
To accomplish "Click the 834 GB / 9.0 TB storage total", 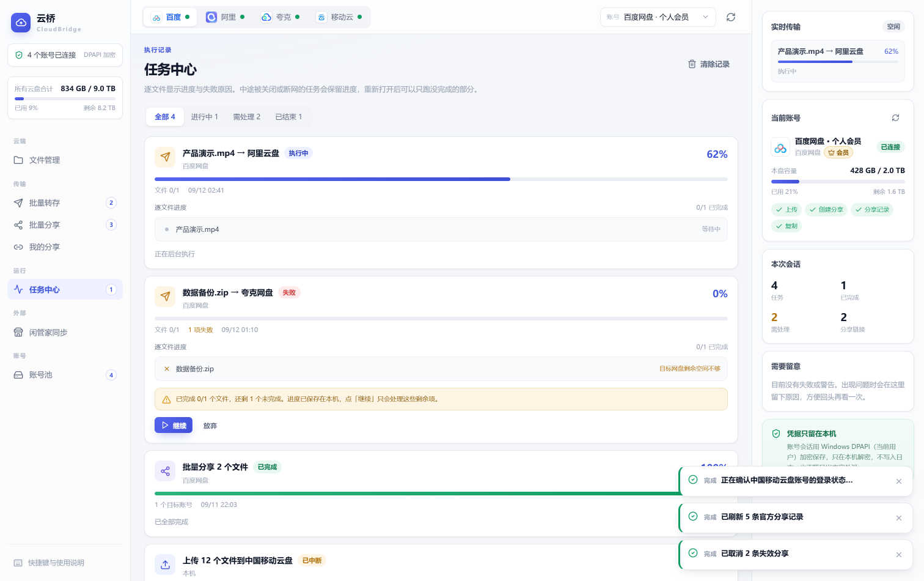I will click(x=88, y=89).
